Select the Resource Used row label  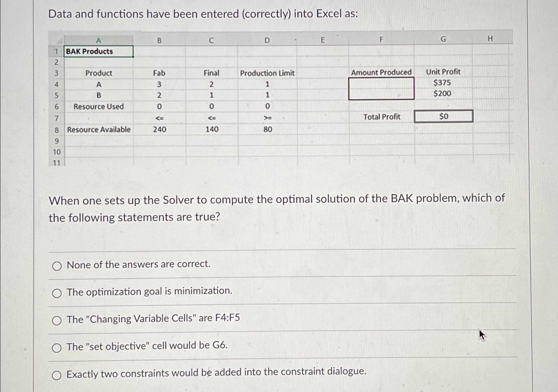pos(98,107)
